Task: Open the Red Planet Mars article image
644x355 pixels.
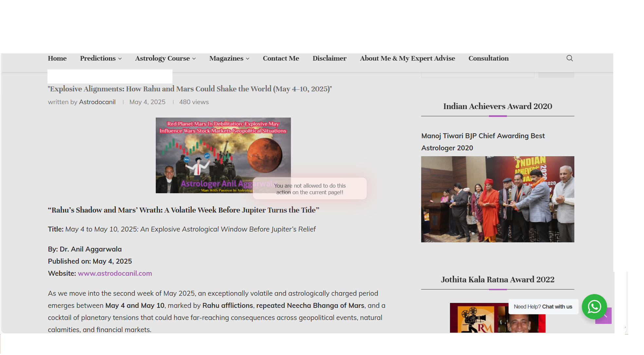Action: 223,155
